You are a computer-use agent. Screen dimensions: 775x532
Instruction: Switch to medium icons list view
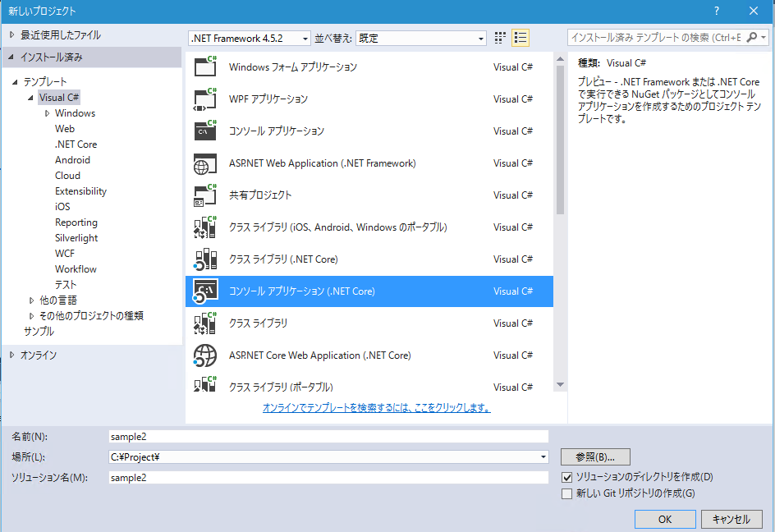pyautogui.click(x=520, y=38)
